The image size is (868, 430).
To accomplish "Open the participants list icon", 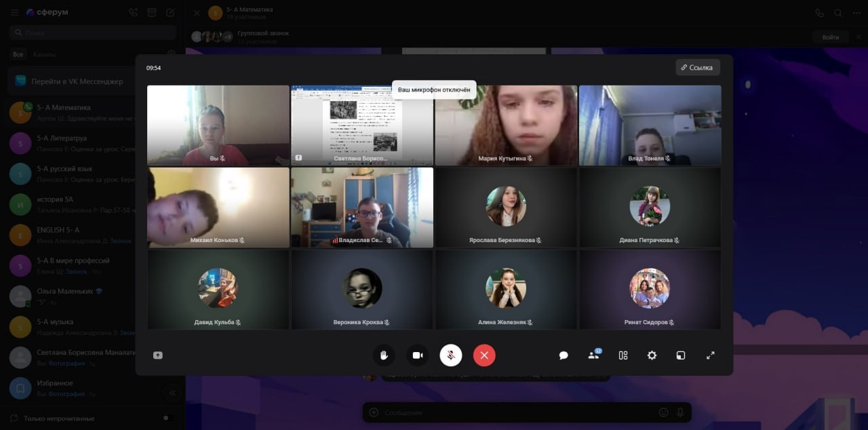I will click(594, 355).
